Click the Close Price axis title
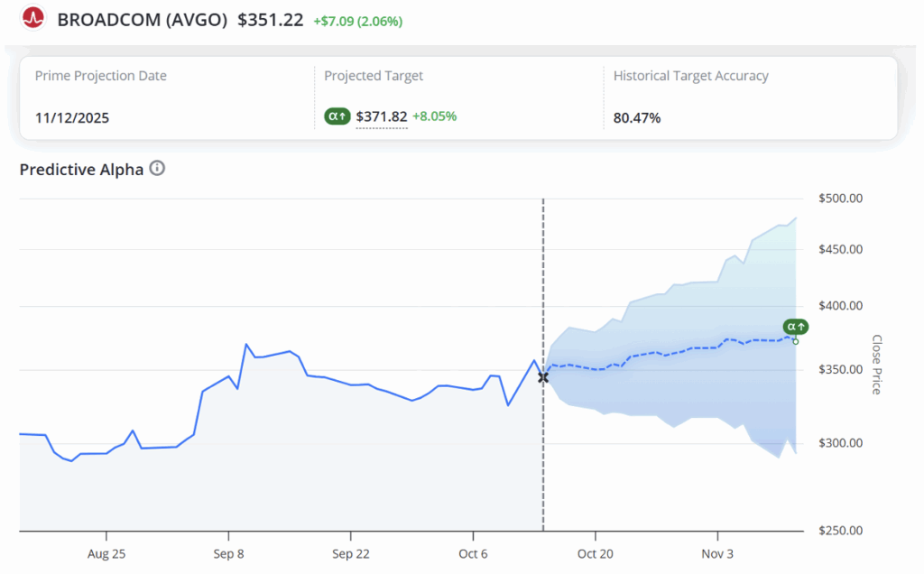Viewport: 924px width, 574px height. (x=876, y=365)
